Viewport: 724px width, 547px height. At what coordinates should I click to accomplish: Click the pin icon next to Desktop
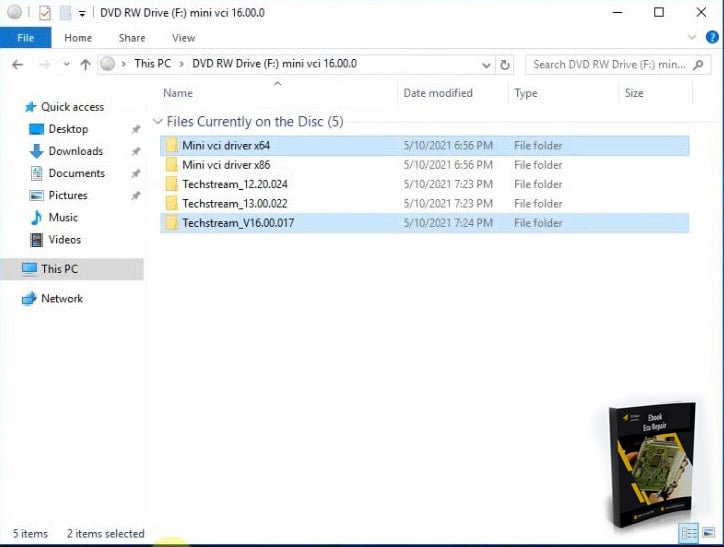coord(136,129)
